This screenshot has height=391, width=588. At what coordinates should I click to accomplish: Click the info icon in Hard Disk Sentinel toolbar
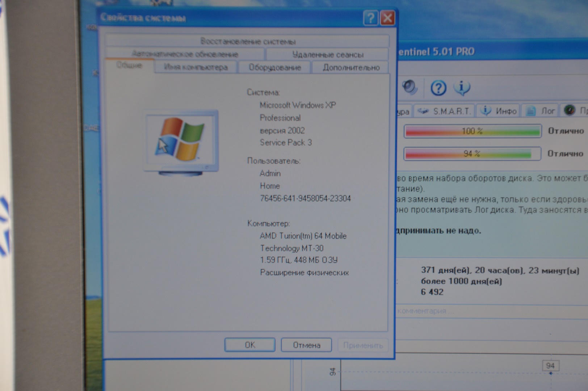(x=462, y=88)
